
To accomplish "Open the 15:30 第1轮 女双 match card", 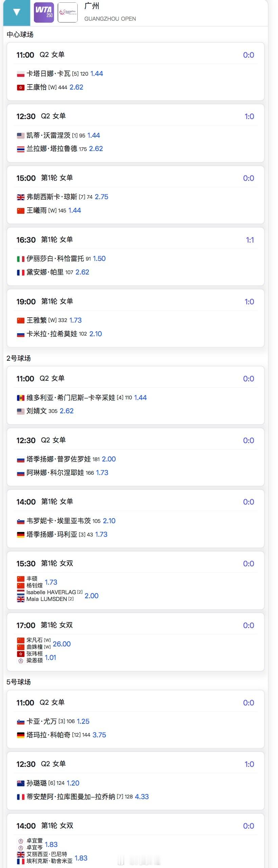I will 136,580.
